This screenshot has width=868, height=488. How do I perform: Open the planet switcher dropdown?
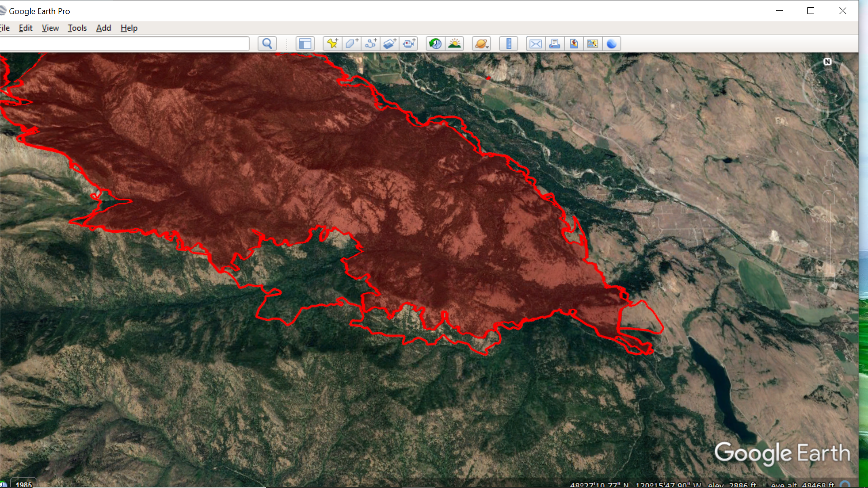(x=481, y=44)
